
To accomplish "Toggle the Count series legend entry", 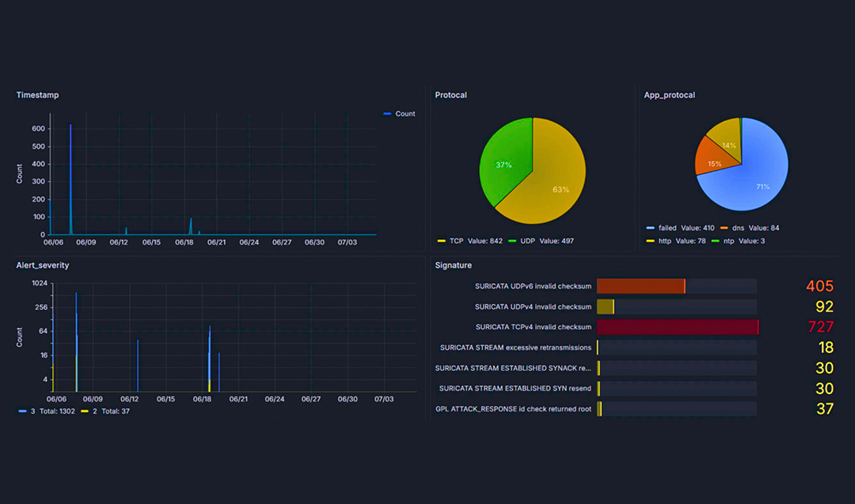I will point(399,114).
